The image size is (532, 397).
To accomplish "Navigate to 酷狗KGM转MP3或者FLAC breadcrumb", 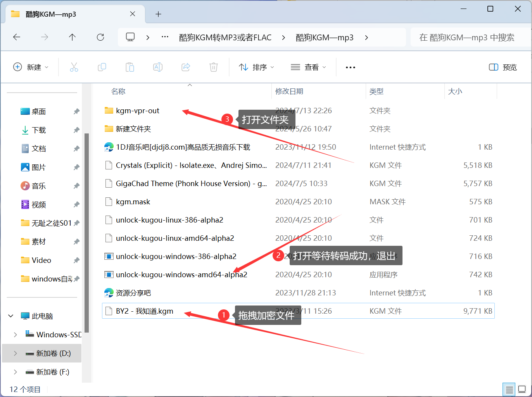I will point(225,37).
